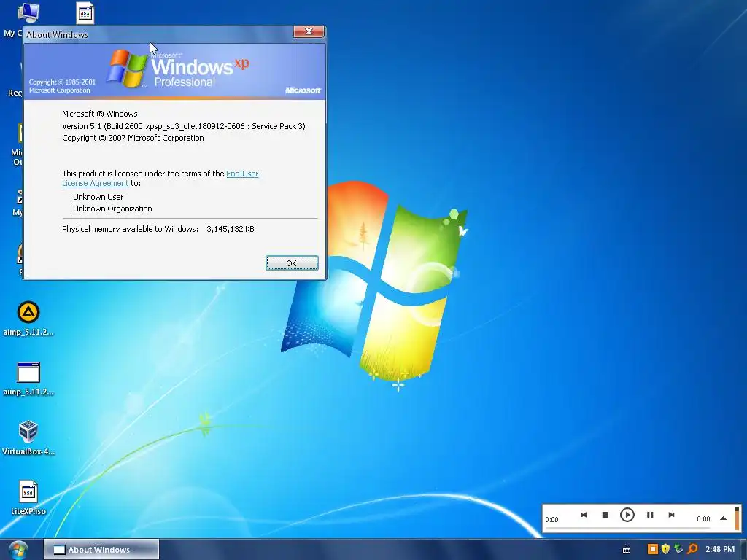
Task: Select the About Windows taskbar button
Action: pyautogui.click(x=101, y=550)
